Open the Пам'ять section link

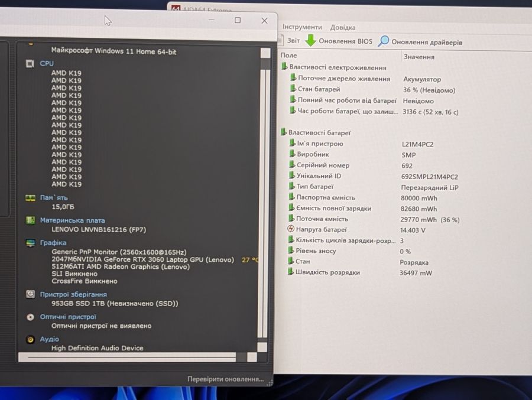(54, 197)
